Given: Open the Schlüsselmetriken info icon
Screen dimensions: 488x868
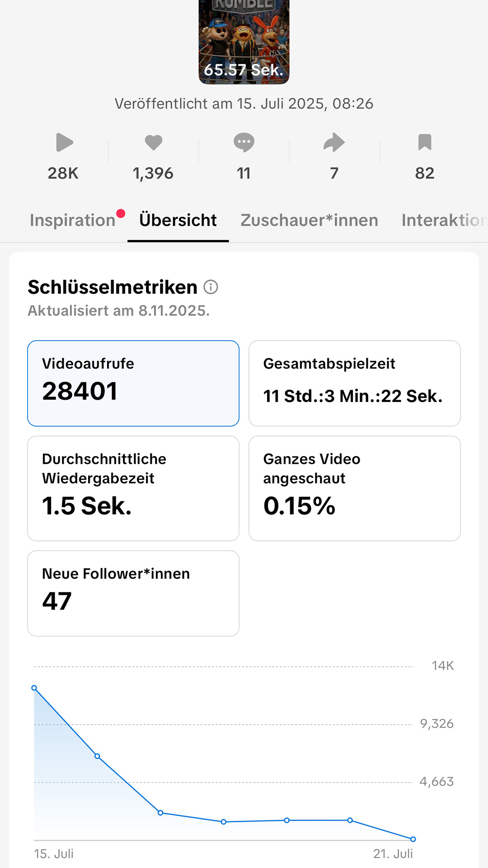Looking at the screenshot, I should click(211, 287).
